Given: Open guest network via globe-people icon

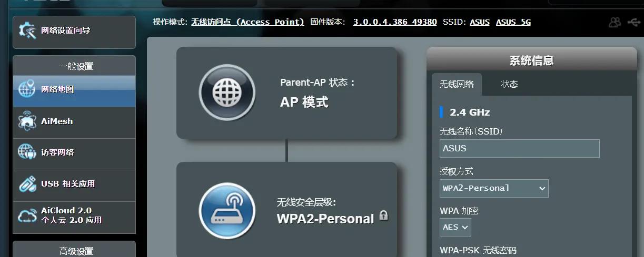Looking at the screenshot, I should coord(27,152).
